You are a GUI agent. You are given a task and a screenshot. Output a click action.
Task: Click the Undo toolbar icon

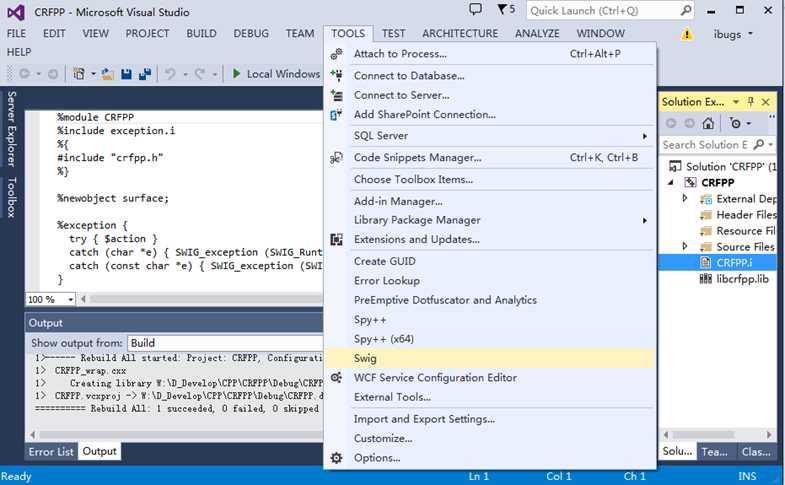pos(170,74)
